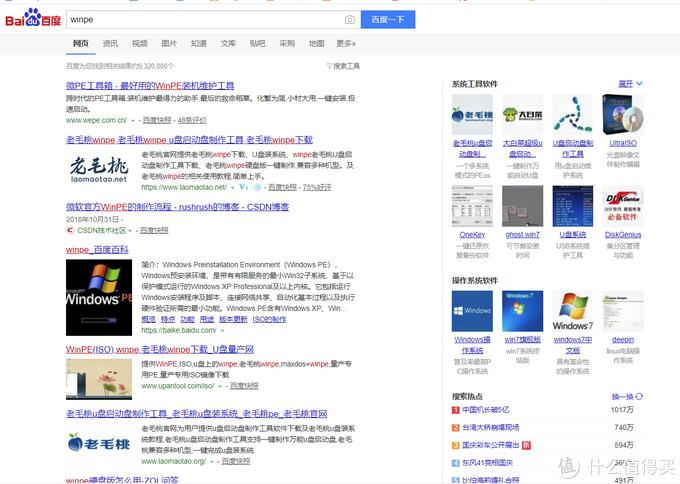Open the DiskGenius text link

[x=623, y=235]
